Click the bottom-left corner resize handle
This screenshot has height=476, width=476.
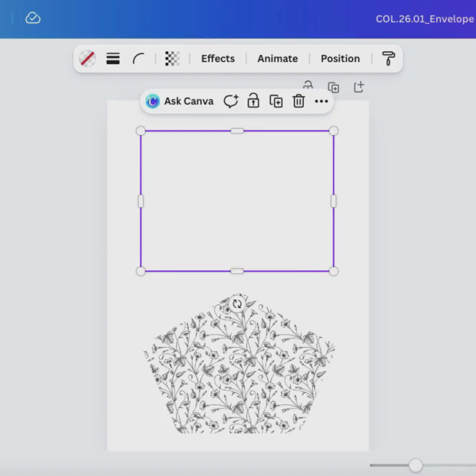140,271
